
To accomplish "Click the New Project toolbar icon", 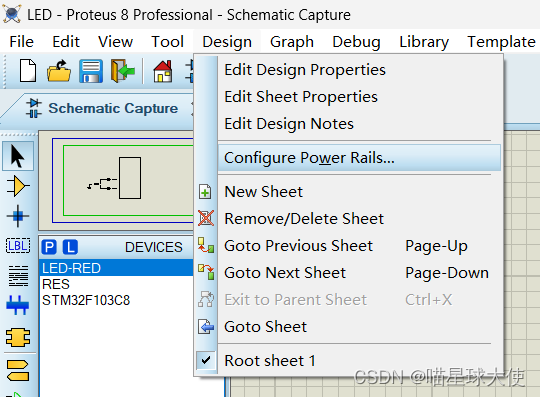I will click(x=28, y=71).
